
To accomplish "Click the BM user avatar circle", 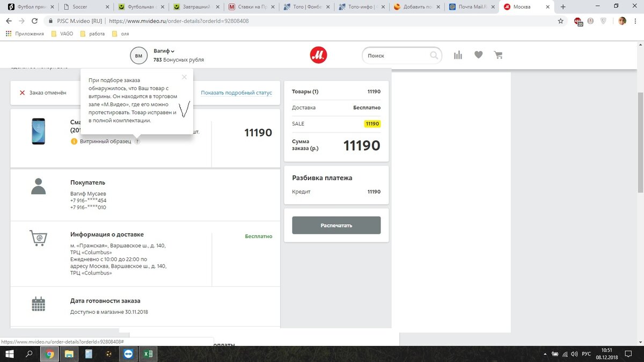I will pyautogui.click(x=138, y=55).
